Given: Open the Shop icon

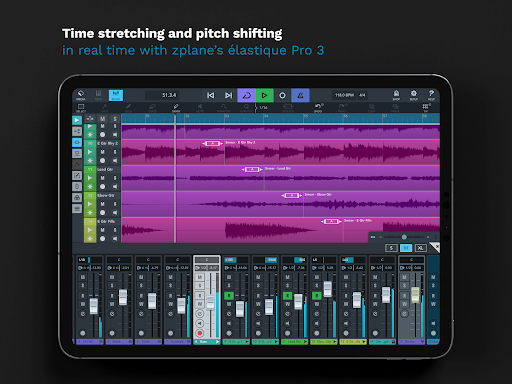Looking at the screenshot, I should (396, 95).
